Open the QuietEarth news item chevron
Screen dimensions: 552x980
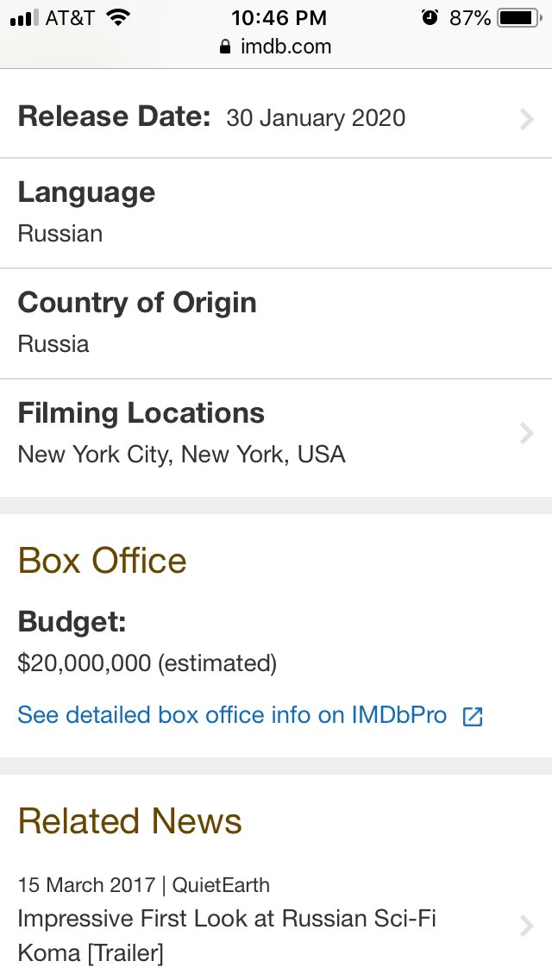pyautogui.click(x=527, y=926)
